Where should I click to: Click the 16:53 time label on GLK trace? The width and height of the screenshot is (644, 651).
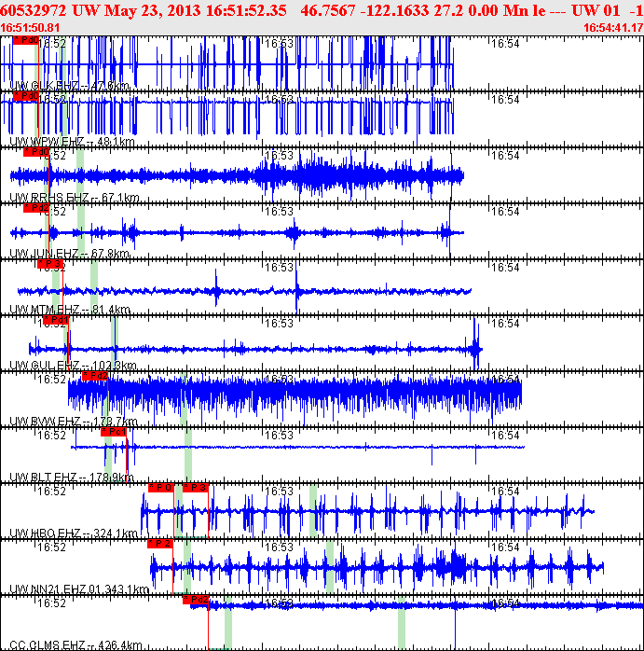click(x=280, y=44)
